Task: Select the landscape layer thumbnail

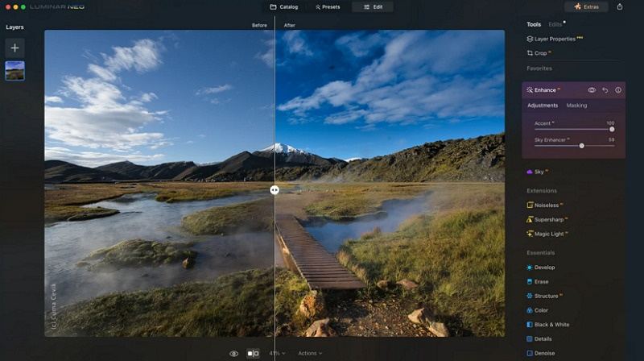Action: [x=14, y=71]
